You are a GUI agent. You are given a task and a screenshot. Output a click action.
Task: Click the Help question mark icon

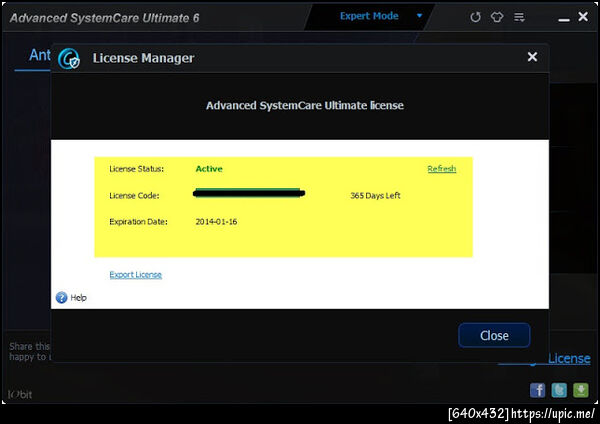coord(61,297)
